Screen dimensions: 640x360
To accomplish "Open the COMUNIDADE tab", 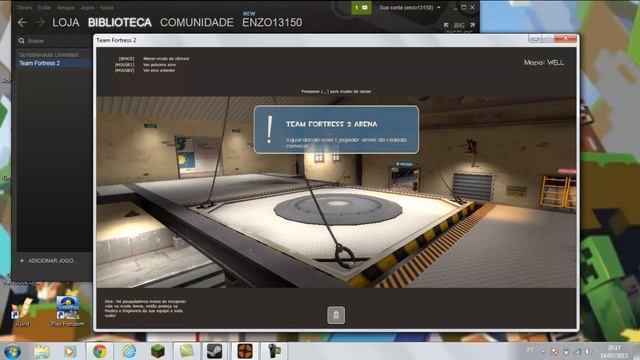I will 197,23.
